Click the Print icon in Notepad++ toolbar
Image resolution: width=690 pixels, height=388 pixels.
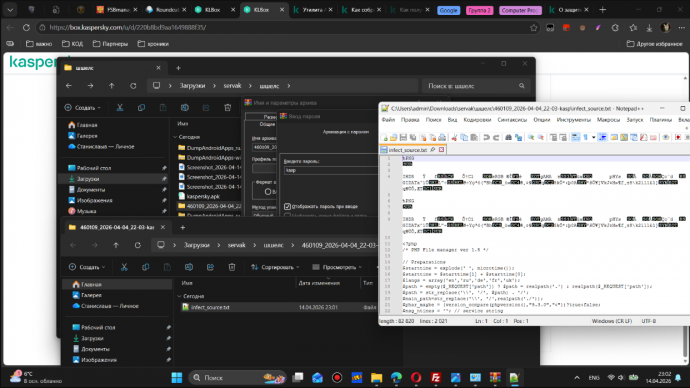(x=442, y=138)
